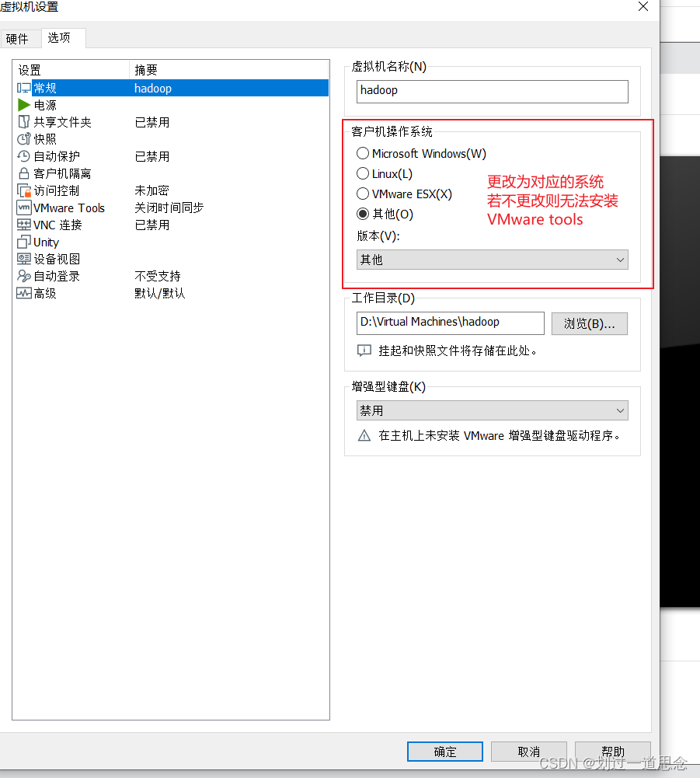Click the 确定 button

pos(445,752)
